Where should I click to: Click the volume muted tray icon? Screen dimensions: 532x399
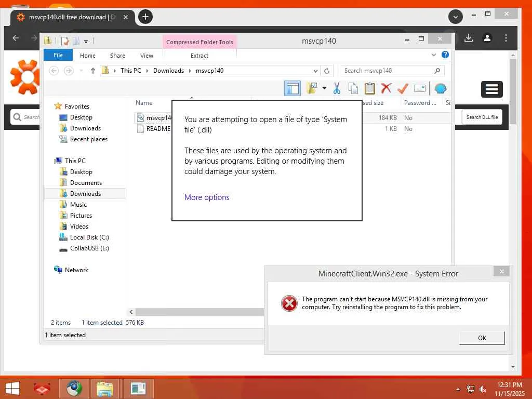click(483, 389)
